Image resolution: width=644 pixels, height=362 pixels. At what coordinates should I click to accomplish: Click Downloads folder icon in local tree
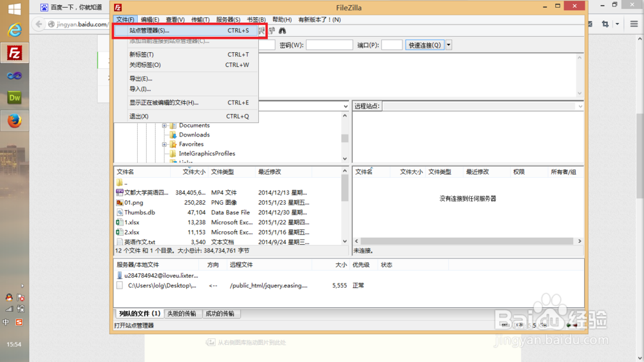click(x=173, y=135)
